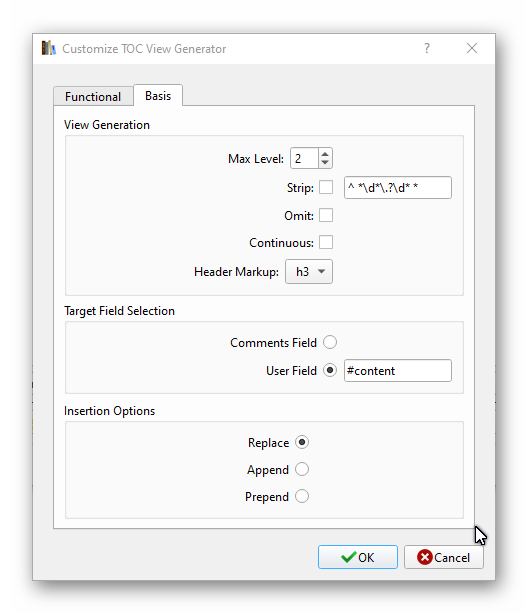The image size is (528, 613).
Task: Close the Customize TOC View Generator dialog
Action: point(472,48)
